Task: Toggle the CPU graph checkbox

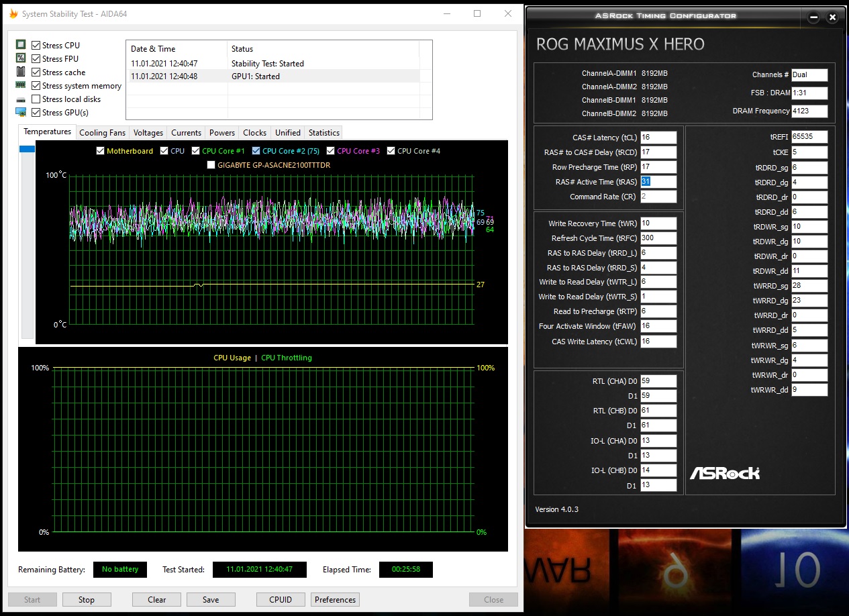Action: click(x=164, y=151)
